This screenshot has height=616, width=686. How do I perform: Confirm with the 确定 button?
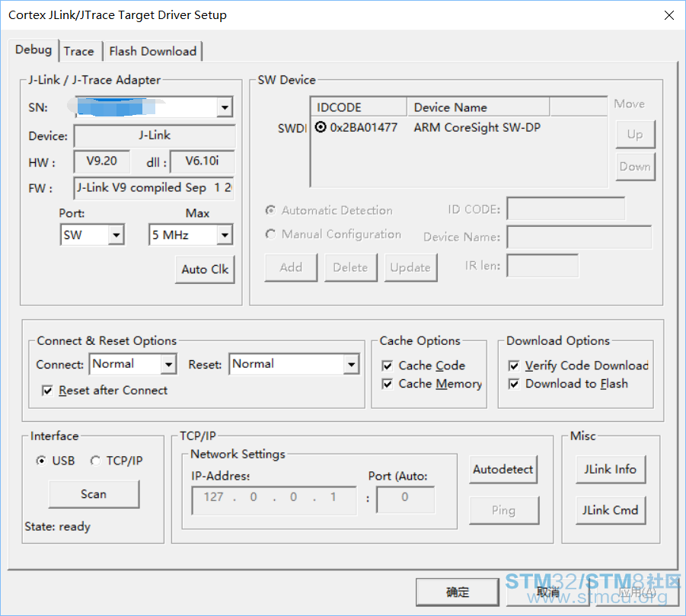[x=457, y=592]
